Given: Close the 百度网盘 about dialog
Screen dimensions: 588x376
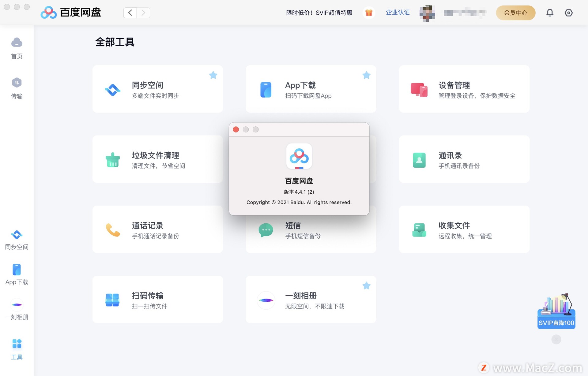Looking at the screenshot, I should coord(236,129).
